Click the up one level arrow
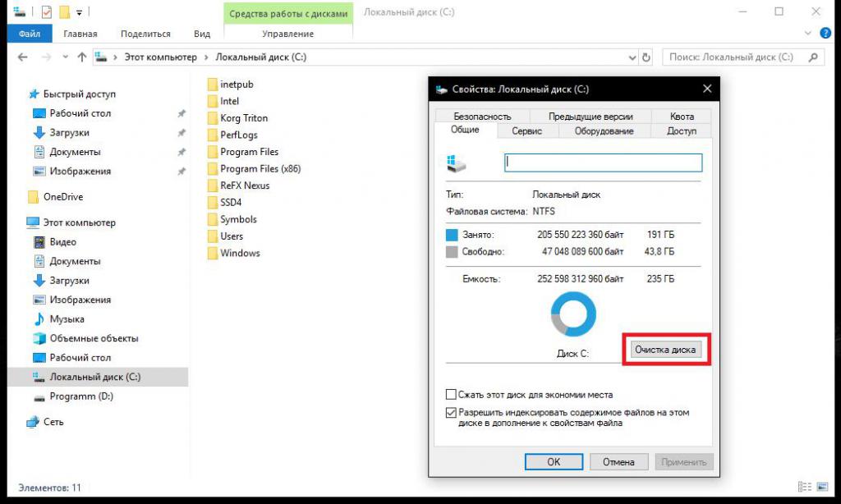The width and height of the screenshot is (841, 504). click(x=81, y=57)
